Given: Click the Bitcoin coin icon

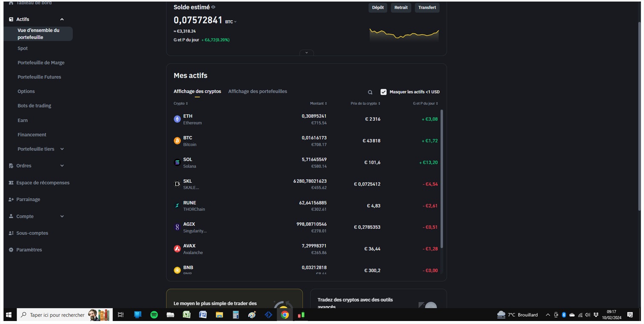Looking at the screenshot, I should click(x=177, y=141).
